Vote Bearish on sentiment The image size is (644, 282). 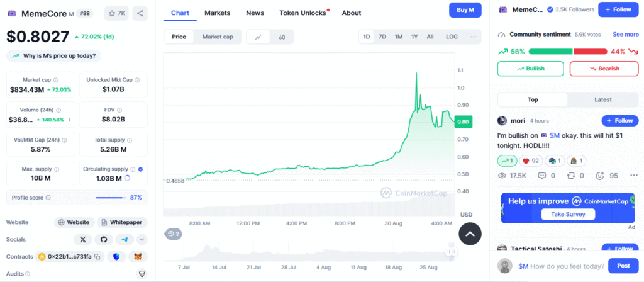click(604, 69)
